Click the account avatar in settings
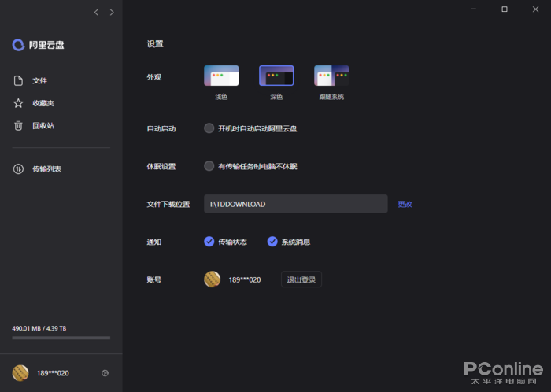Image resolution: width=551 pixels, height=392 pixels. pos(213,279)
